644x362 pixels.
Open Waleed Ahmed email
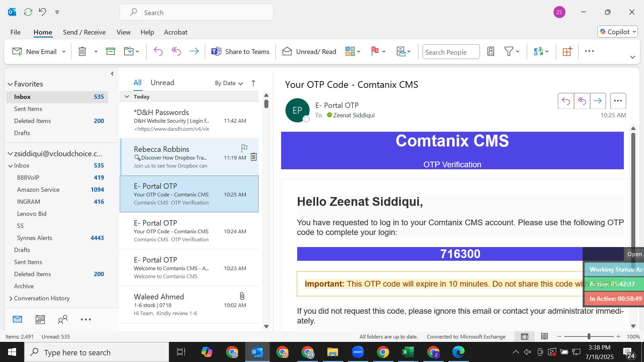189,305
